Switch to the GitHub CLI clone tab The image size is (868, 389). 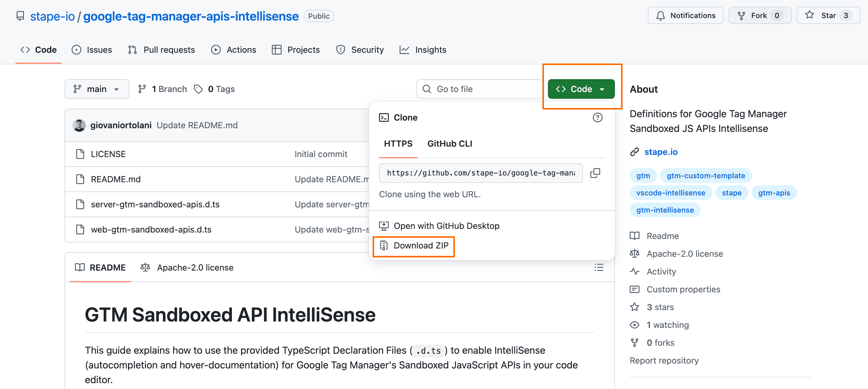[x=449, y=144]
